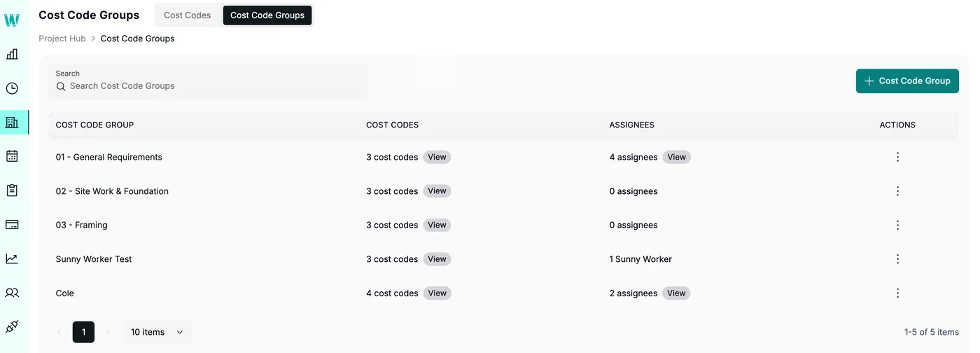Click '1 Sunny Worker' assignee text

click(x=640, y=259)
